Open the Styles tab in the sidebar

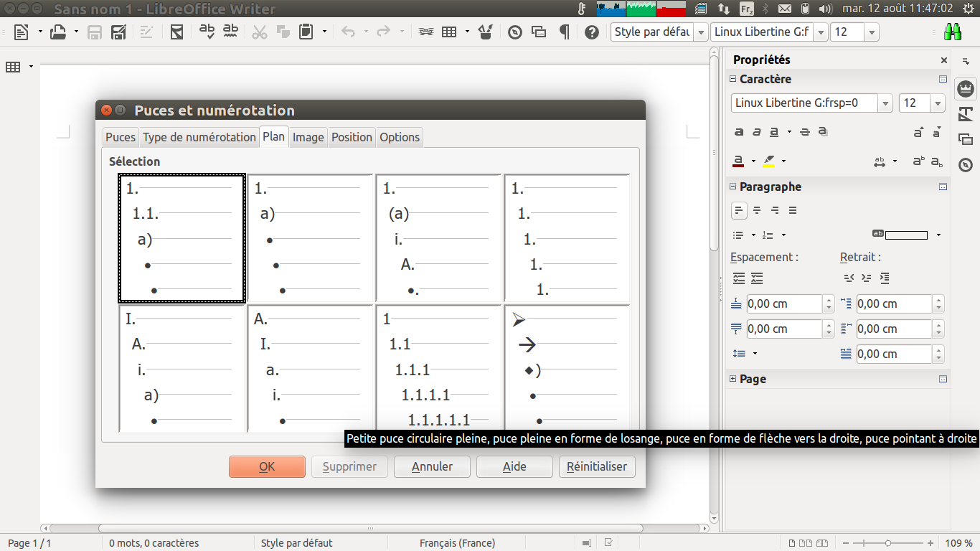coord(966,113)
